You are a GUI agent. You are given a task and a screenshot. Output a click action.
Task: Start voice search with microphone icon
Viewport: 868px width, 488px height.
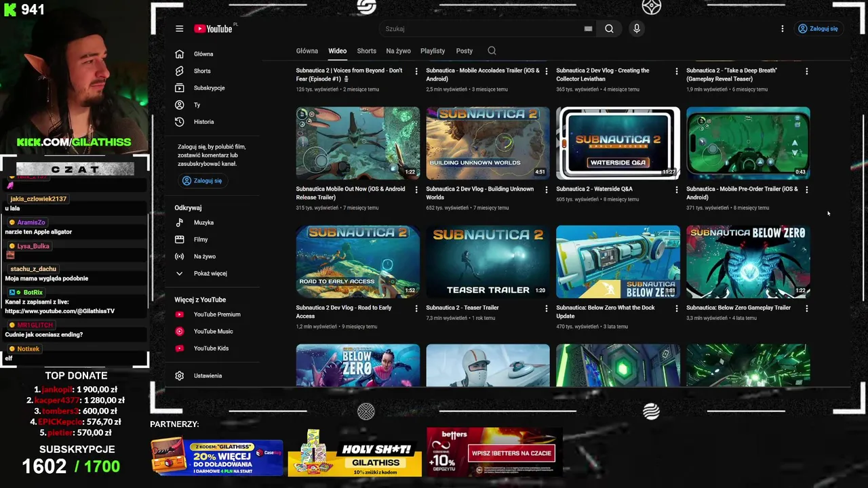pos(637,28)
